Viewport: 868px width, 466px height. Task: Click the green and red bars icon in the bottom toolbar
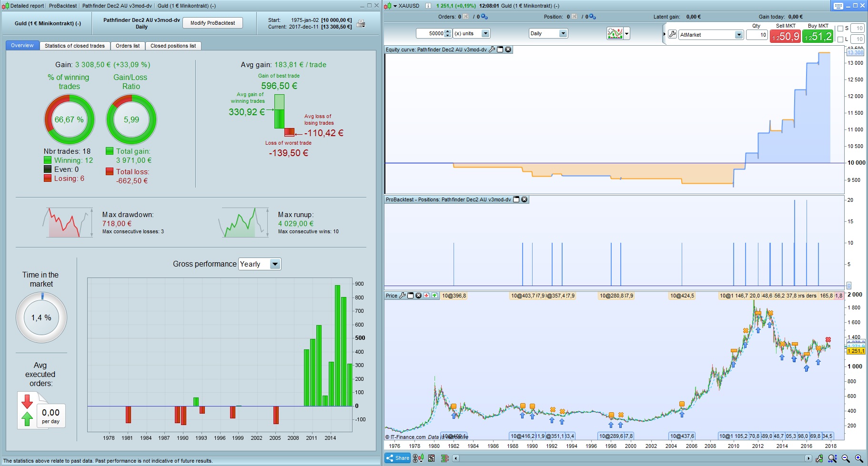pos(445,458)
